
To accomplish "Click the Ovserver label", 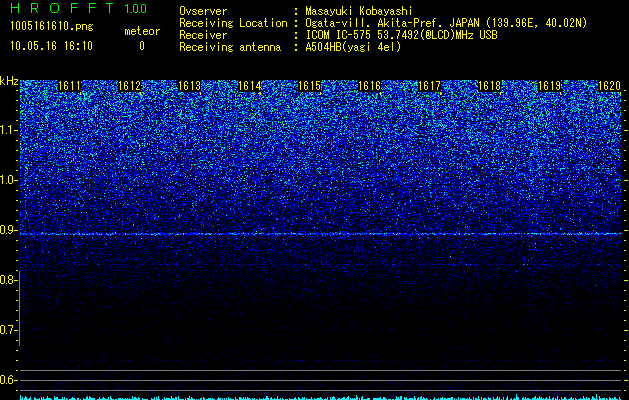I will (x=203, y=11).
